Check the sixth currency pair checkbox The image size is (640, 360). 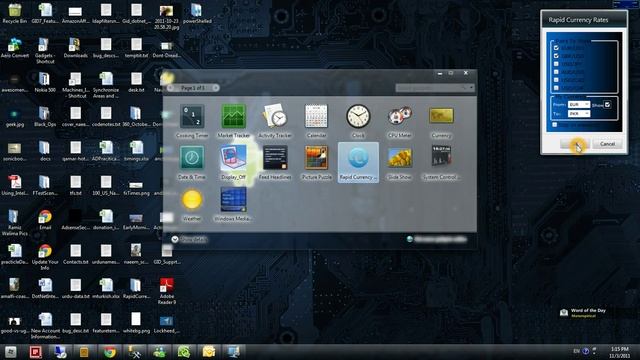click(x=556, y=87)
